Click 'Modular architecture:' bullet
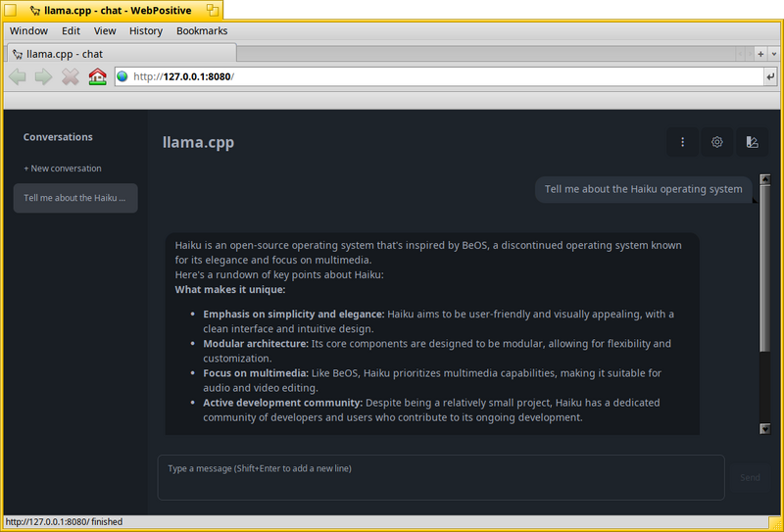 256,344
